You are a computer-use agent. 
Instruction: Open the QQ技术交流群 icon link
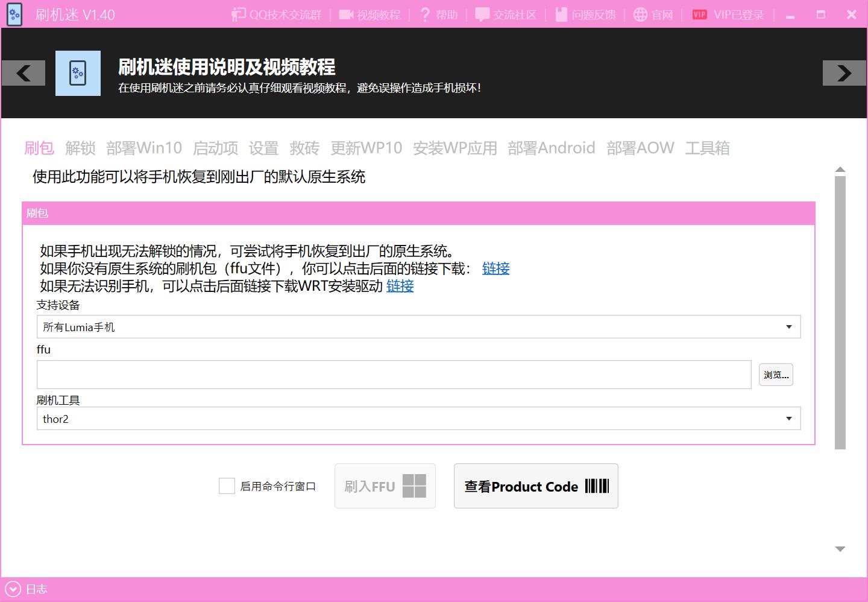click(239, 14)
